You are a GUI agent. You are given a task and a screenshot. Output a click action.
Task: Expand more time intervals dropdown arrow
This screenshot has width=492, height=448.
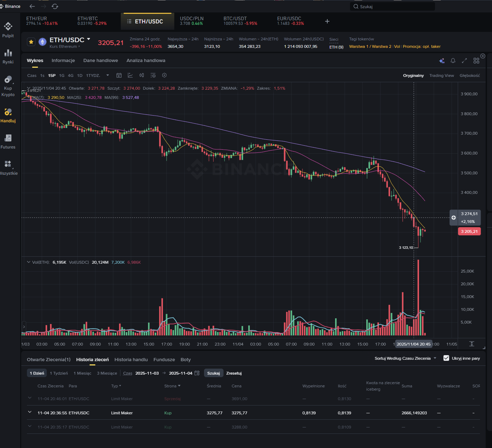pyautogui.click(x=108, y=75)
